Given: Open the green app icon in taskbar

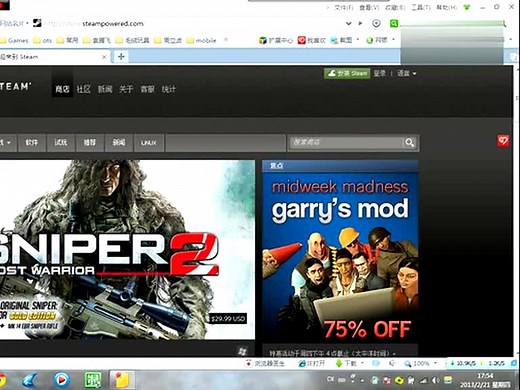Looking at the screenshot, I should pos(93,380).
